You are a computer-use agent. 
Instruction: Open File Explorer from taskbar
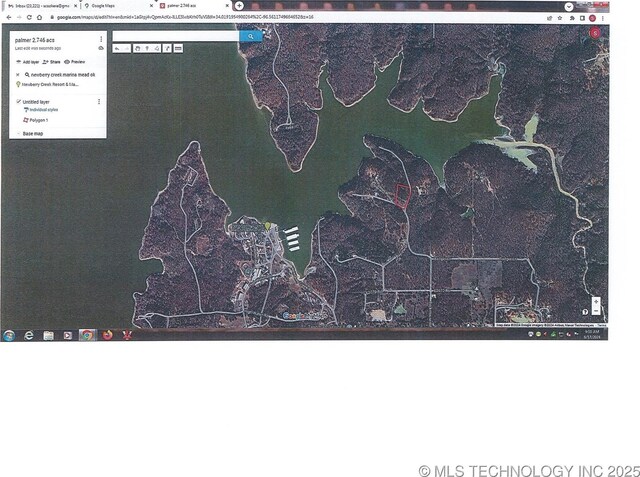click(48, 335)
